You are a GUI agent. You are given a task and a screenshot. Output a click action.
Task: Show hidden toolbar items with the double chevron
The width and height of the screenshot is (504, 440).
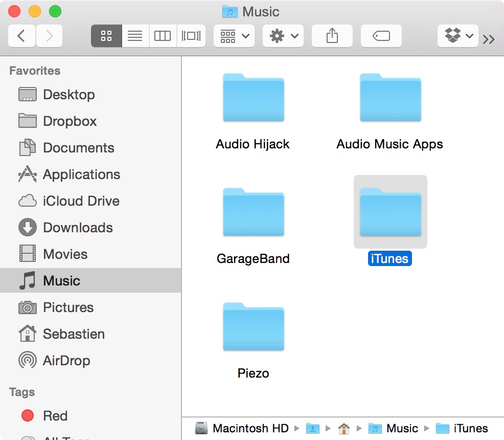click(489, 39)
